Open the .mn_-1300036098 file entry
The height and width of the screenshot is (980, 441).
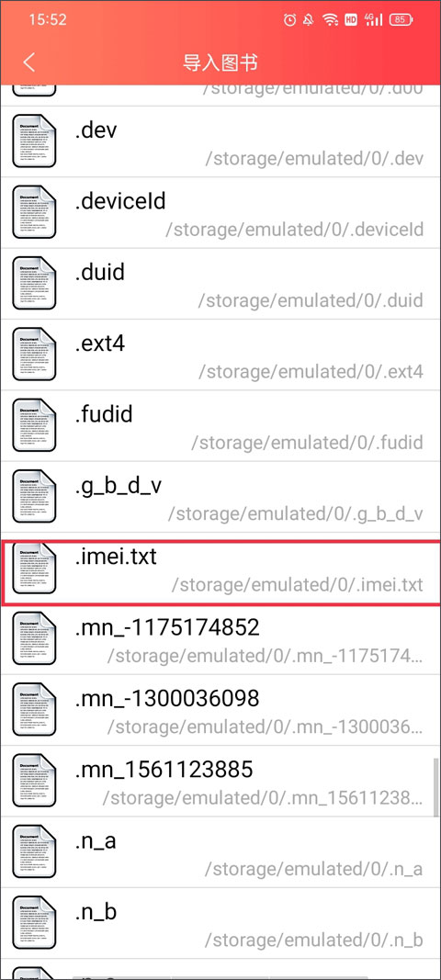(220, 710)
